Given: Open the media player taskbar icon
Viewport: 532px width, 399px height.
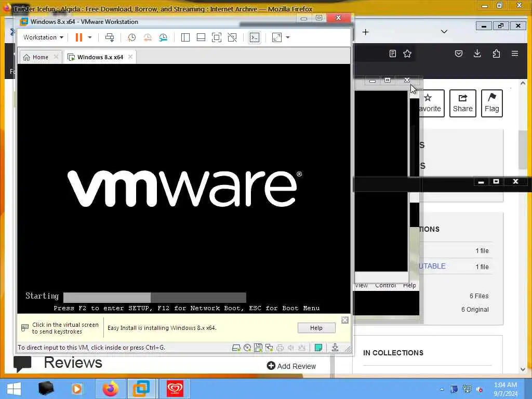Looking at the screenshot, I should (77, 389).
